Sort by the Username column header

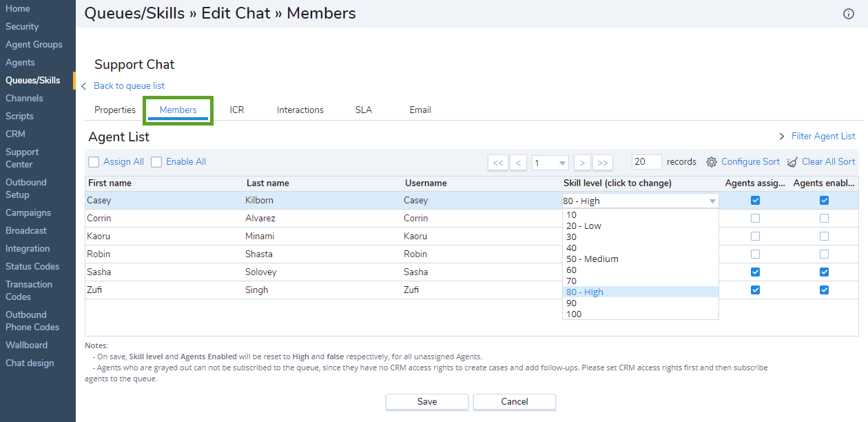(x=425, y=183)
